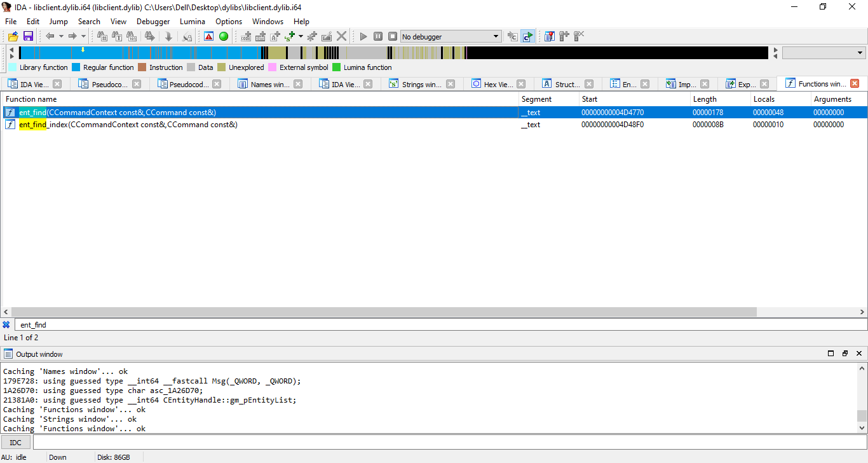Switch to the Strings window tab

point(421,84)
